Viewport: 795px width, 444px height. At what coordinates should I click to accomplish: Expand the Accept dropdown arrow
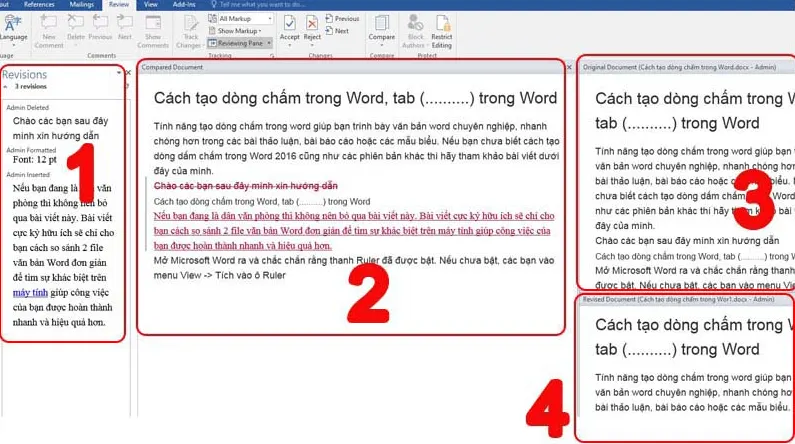(290, 45)
